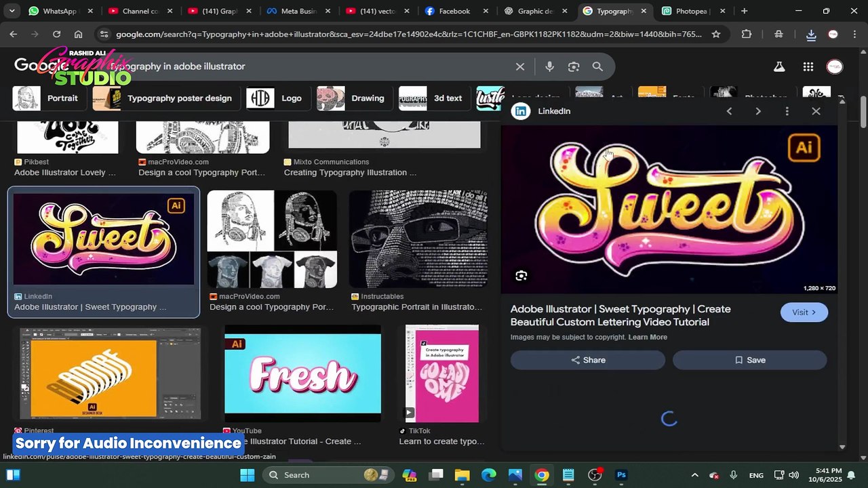Screen dimensions: 868x488
Task: Switch to the Facebook browser tab
Action: tap(454, 11)
